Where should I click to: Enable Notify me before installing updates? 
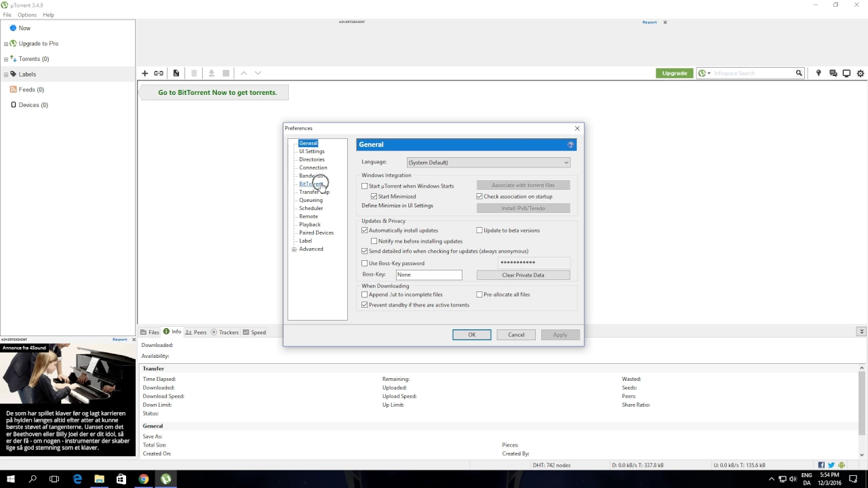coord(374,241)
